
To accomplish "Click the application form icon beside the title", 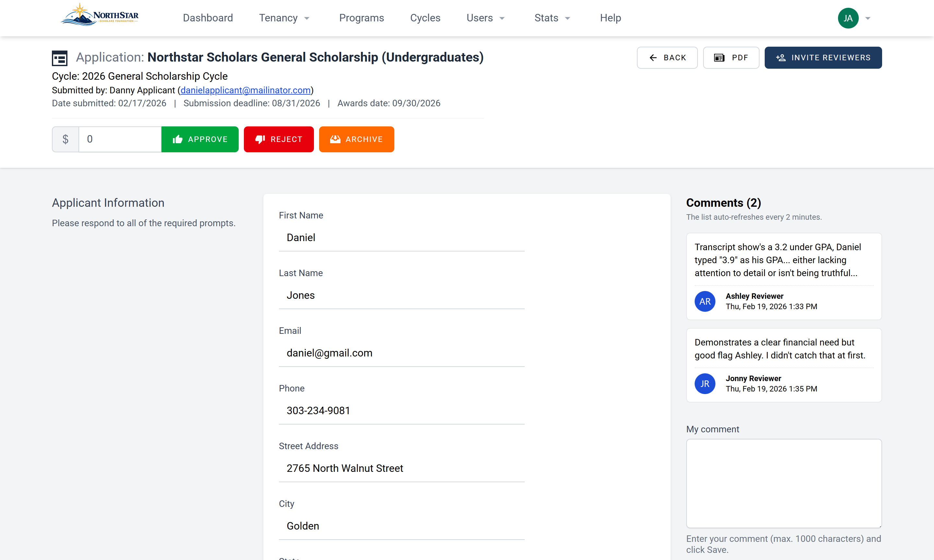I will (60, 58).
